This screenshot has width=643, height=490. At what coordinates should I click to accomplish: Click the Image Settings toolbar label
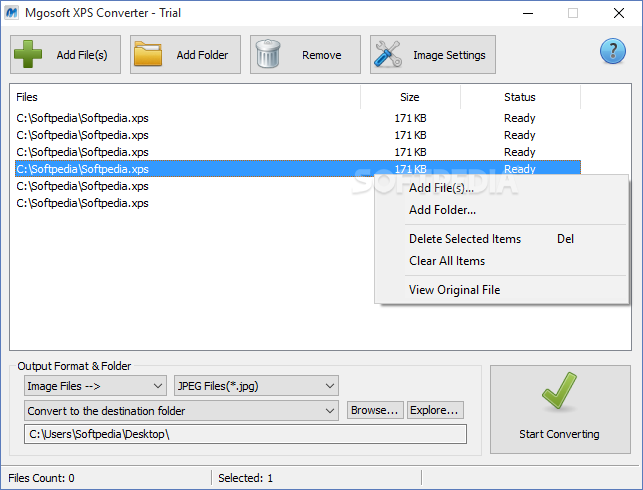pyautogui.click(x=449, y=55)
